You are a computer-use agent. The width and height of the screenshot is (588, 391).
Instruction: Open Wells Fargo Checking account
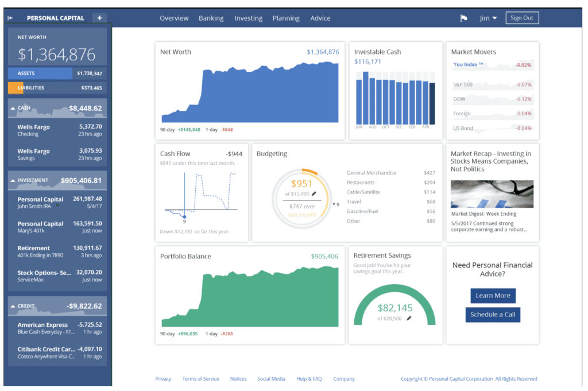[57, 130]
